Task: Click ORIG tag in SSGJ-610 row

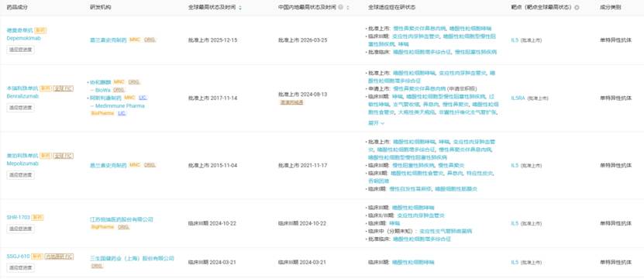Action: 97,266
